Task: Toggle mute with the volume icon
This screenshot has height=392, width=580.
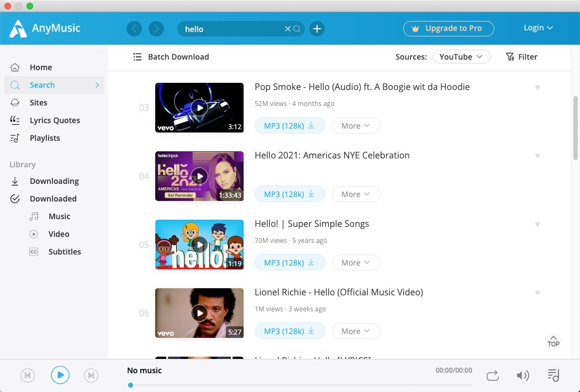Action: 523,376
